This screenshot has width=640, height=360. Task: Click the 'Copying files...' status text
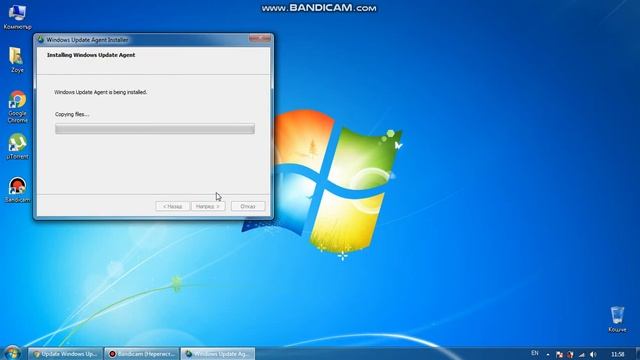point(72,114)
